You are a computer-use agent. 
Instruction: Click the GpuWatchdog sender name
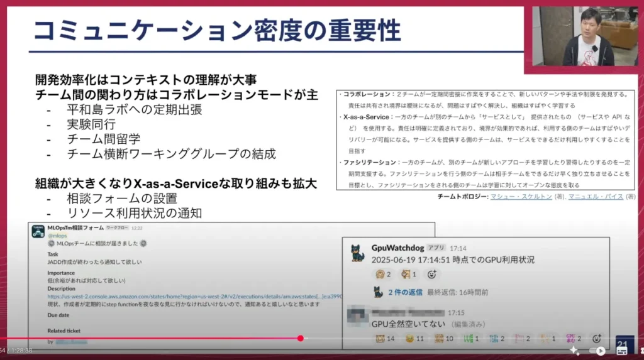(397, 248)
